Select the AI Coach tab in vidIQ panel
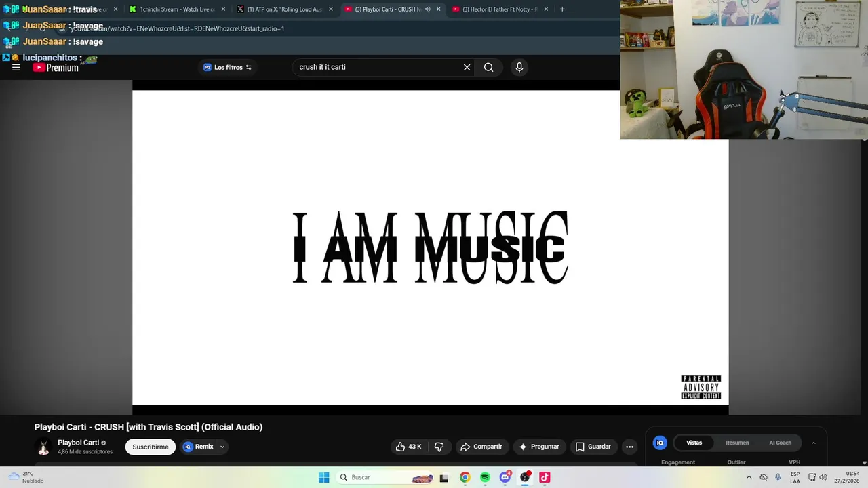The height and width of the screenshot is (488, 868). click(x=780, y=443)
